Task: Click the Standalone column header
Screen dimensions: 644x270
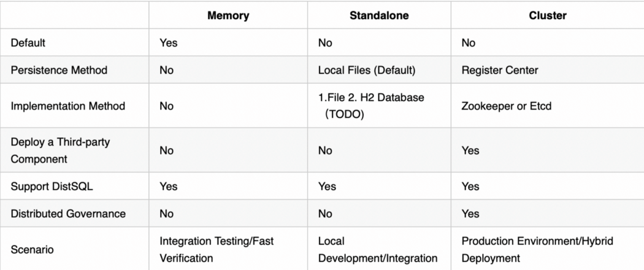Action: (x=379, y=16)
